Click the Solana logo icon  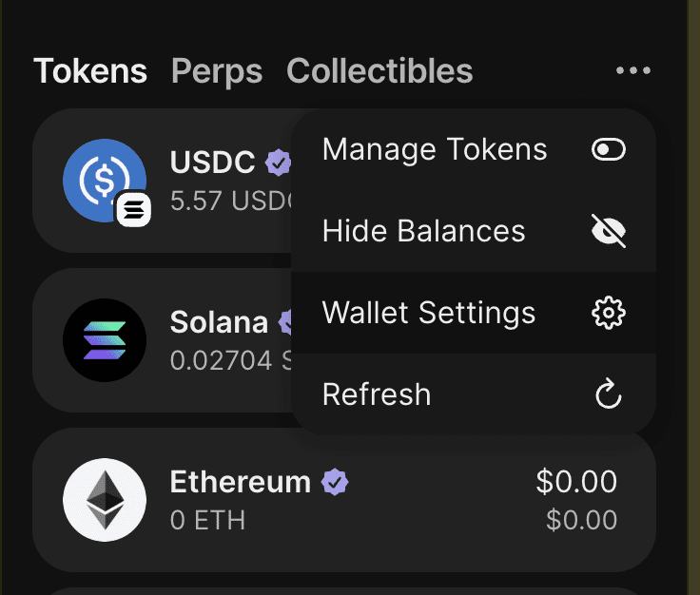[104, 340]
